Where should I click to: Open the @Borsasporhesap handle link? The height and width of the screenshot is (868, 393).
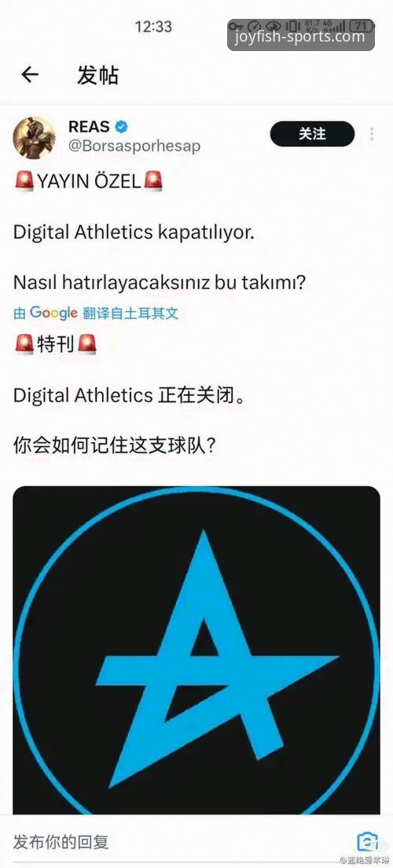[x=134, y=146]
